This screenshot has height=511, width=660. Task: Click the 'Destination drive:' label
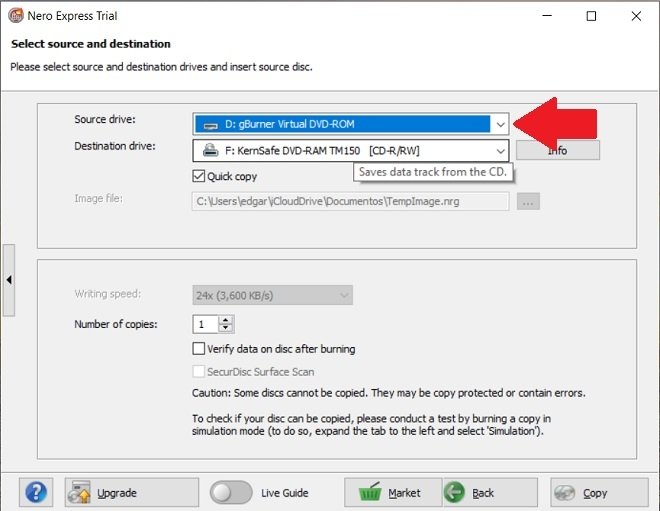[x=115, y=146]
